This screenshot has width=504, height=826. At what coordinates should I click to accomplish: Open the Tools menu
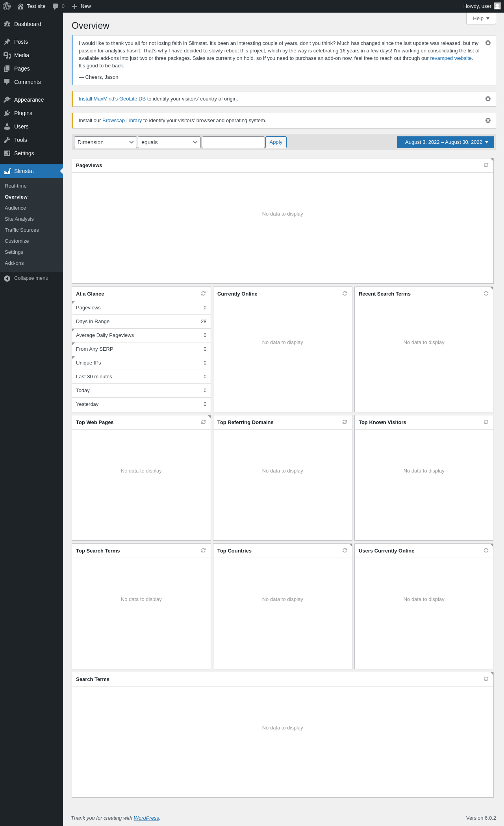(31, 140)
